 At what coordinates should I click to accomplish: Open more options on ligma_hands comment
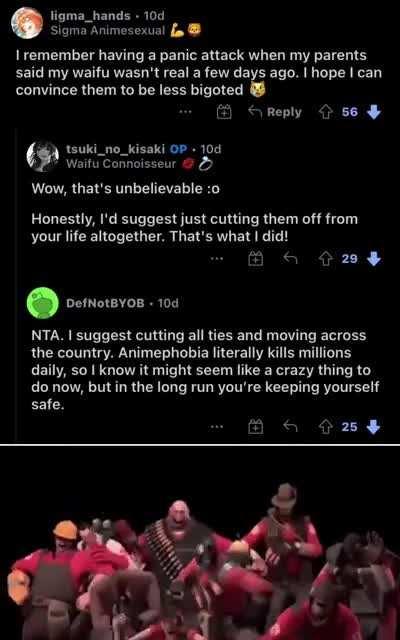pos(185,112)
